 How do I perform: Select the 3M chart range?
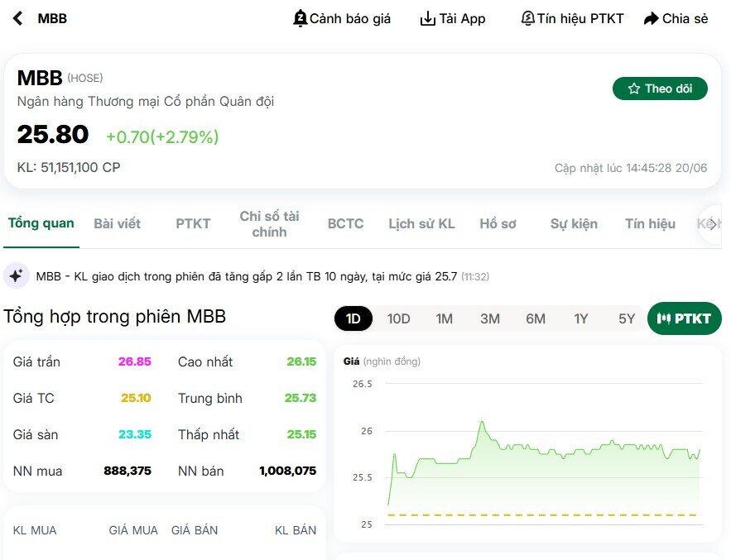click(x=490, y=318)
